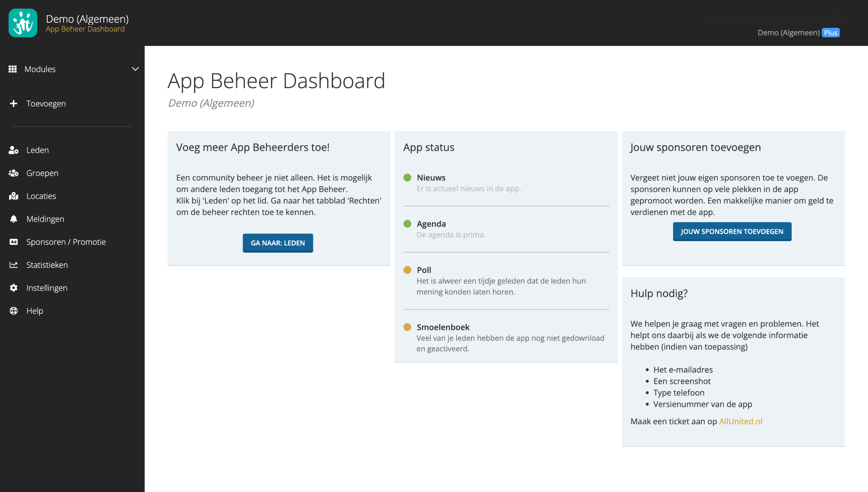Expand the Modules chevron arrow
This screenshot has width=868, height=492.
tap(135, 69)
